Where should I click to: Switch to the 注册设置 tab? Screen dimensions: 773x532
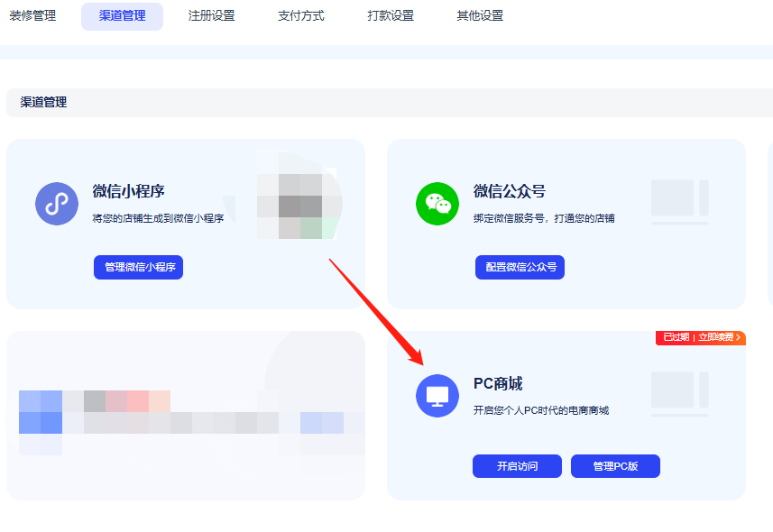click(x=211, y=16)
